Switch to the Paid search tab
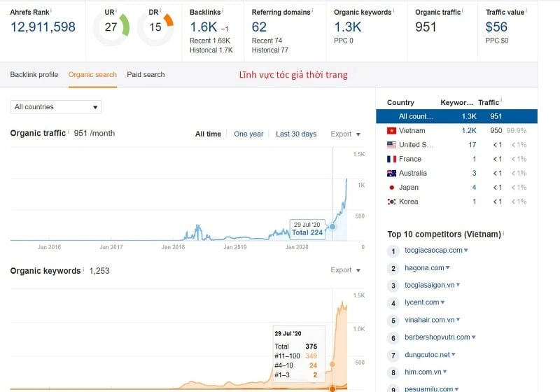The height and width of the screenshot is (392, 560). tap(146, 75)
